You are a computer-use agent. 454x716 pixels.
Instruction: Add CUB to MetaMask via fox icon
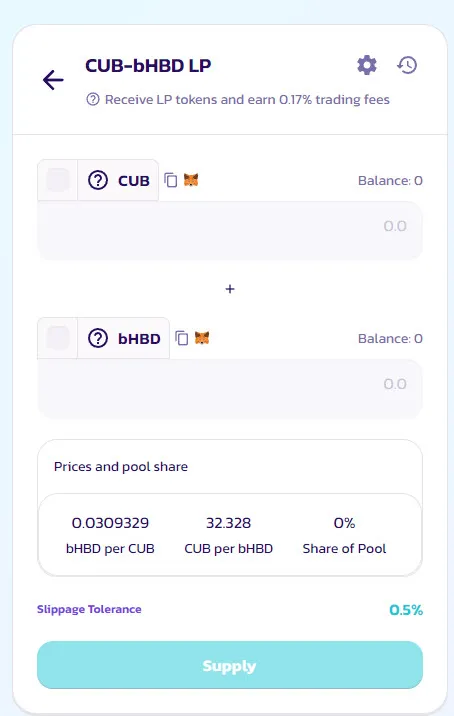[x=191, y=180]
